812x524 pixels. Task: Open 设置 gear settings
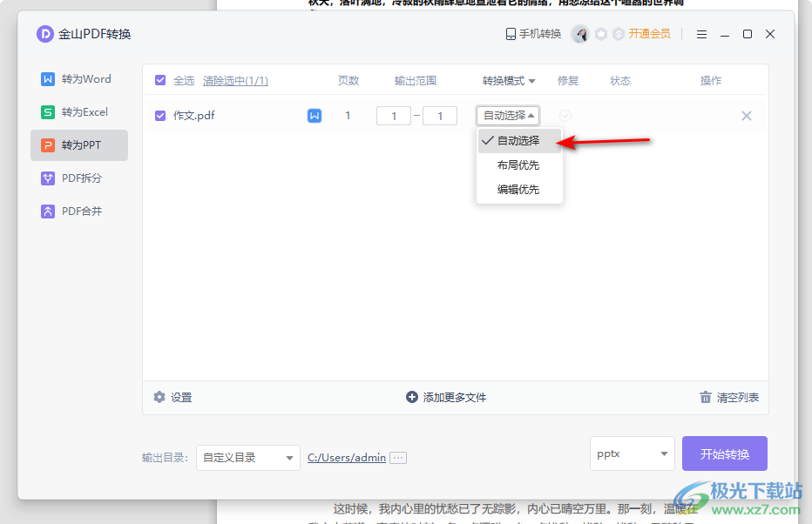point(159,397)
